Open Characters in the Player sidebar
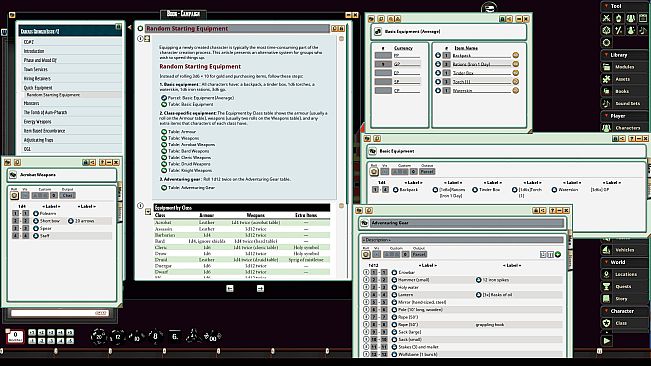This screenshot has width=651, height=366. tap(624, 128)
